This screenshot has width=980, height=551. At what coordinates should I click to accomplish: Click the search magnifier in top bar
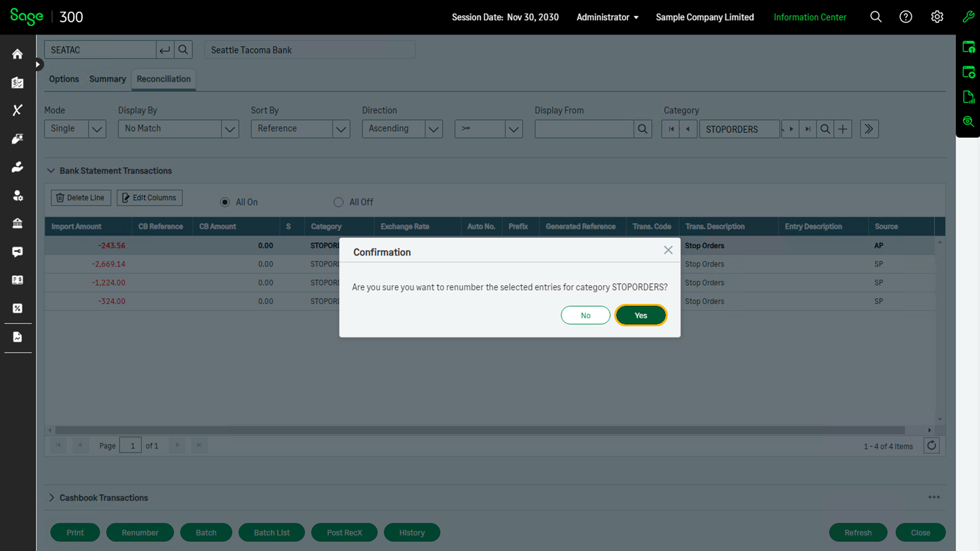(x=876, y=17)
